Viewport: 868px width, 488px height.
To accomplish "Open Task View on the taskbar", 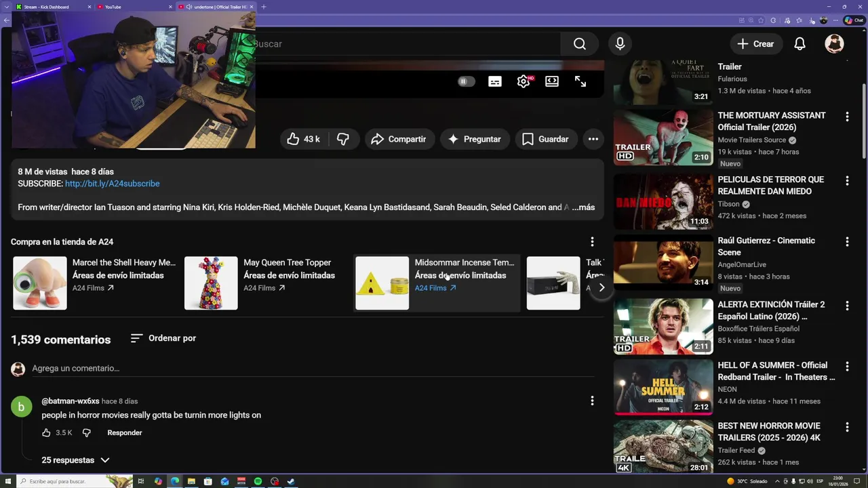I will point(141,481).
